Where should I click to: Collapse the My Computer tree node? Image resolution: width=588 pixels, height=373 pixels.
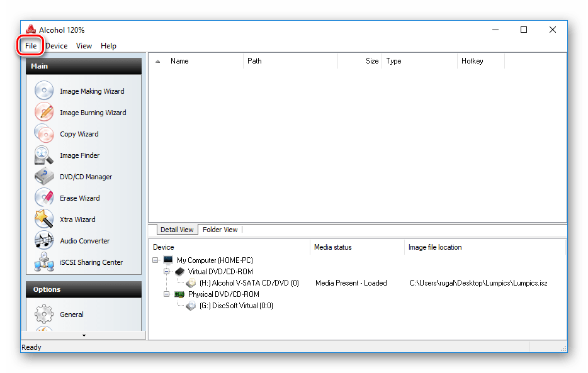155,260
